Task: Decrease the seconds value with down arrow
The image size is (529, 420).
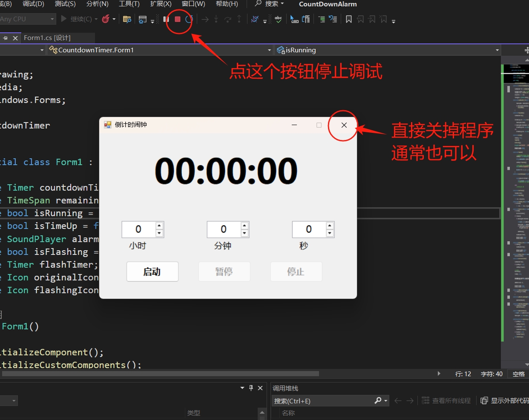Action: click(330, 233)
